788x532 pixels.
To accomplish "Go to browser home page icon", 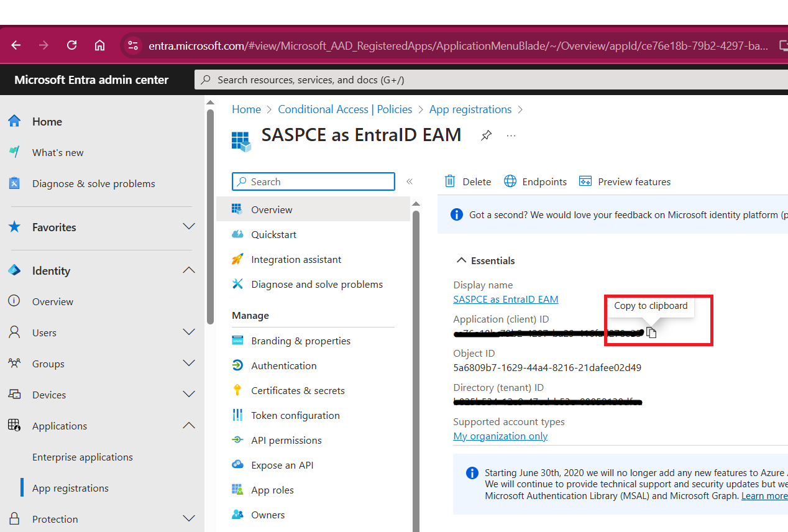I will tap(99, 45).
